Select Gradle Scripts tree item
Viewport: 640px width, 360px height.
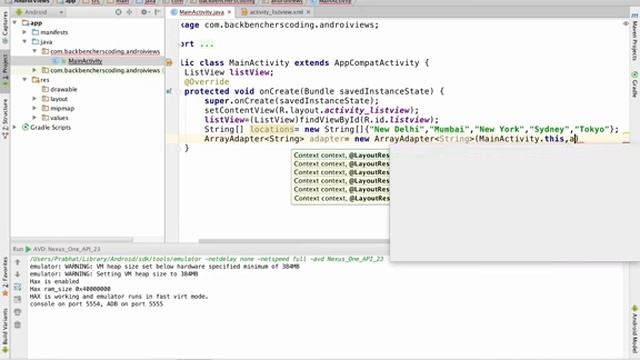(50, 127)
